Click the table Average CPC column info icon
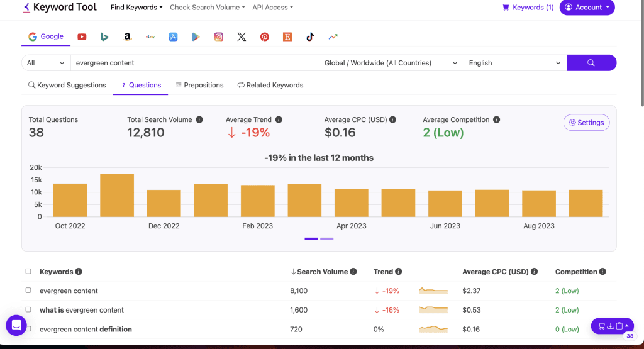The width and height of the screenshot is (644, 349). [x=535, y=272]
